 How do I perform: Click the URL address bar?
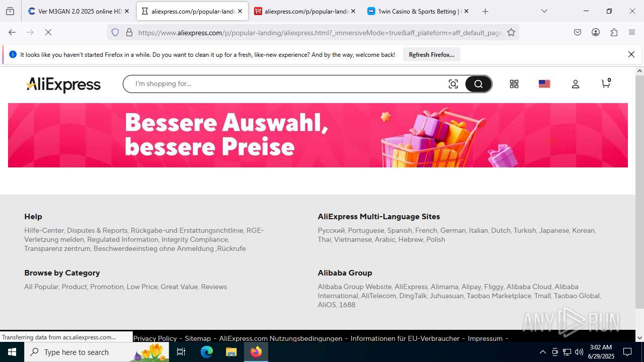click(319, 32)
